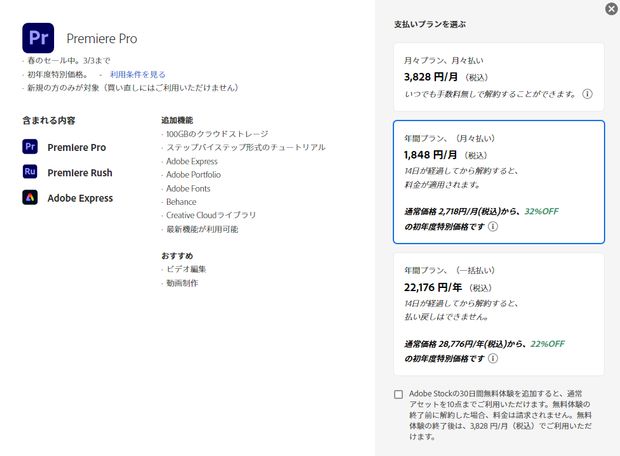Click Adobe Express label in included contents

pyautogui.click(x=80, y=198)
